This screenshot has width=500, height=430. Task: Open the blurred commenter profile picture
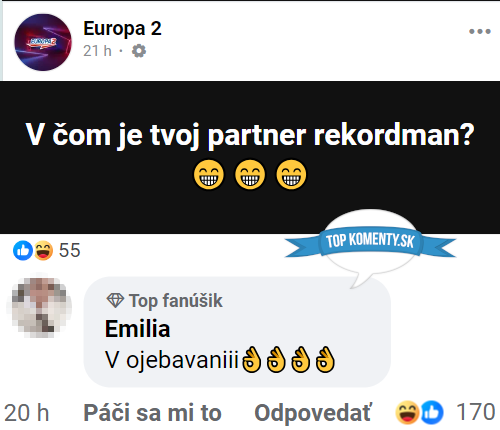point(39,307)
